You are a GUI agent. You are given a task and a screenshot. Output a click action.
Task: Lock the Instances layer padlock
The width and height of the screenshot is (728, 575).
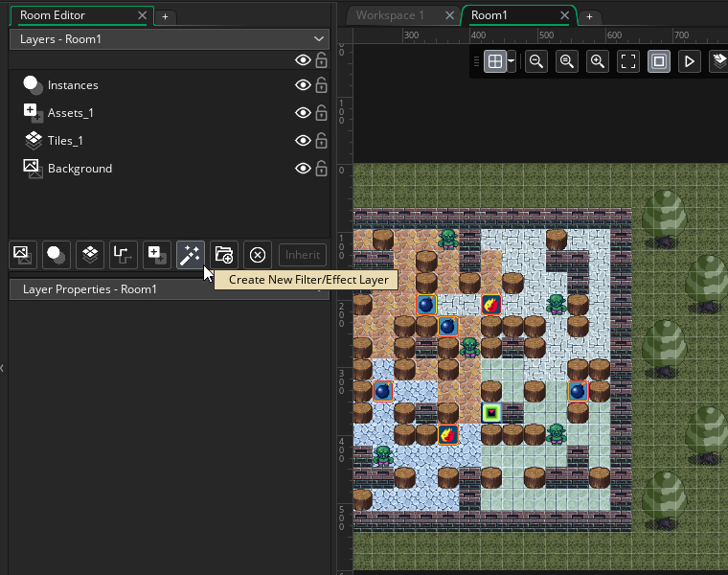point(321,85)
